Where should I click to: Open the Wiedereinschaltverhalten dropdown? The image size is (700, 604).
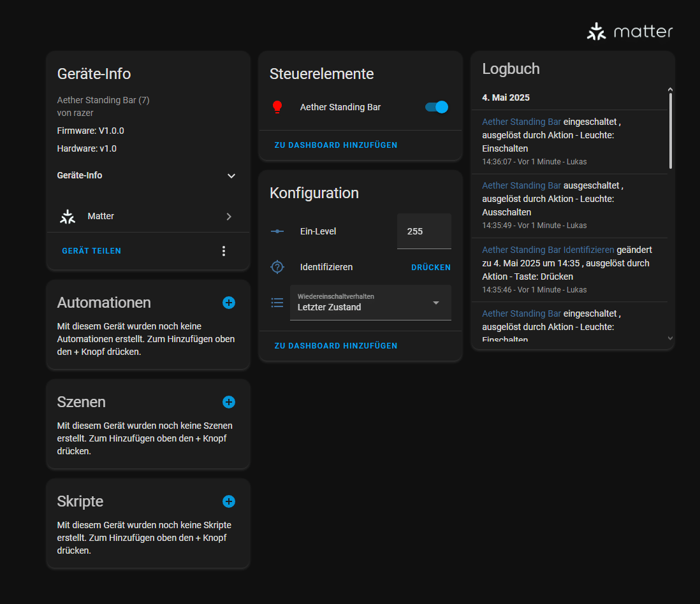tap(370, 303)
